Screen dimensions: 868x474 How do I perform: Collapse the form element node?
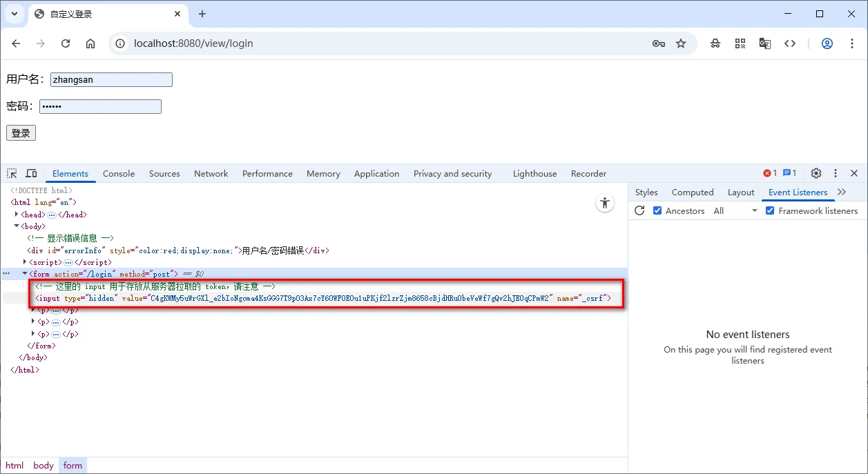point(25,274)
